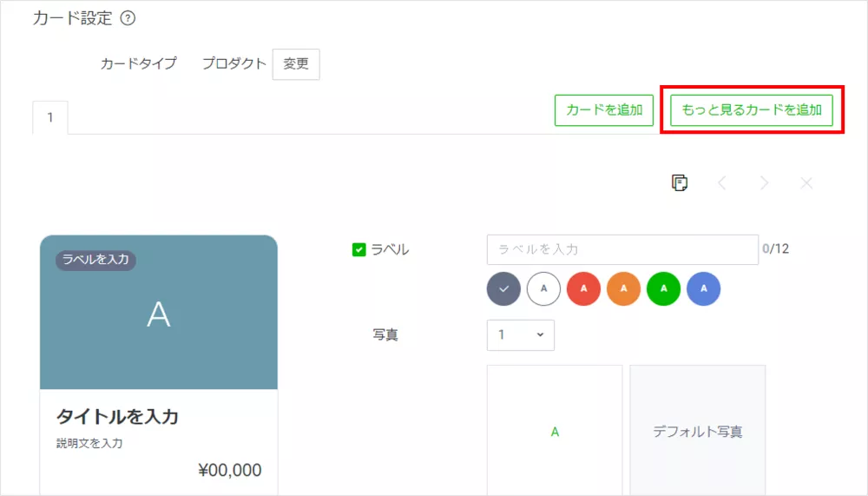Click the copy card icon
Viewport: 868px width, 496px height.
680,182
